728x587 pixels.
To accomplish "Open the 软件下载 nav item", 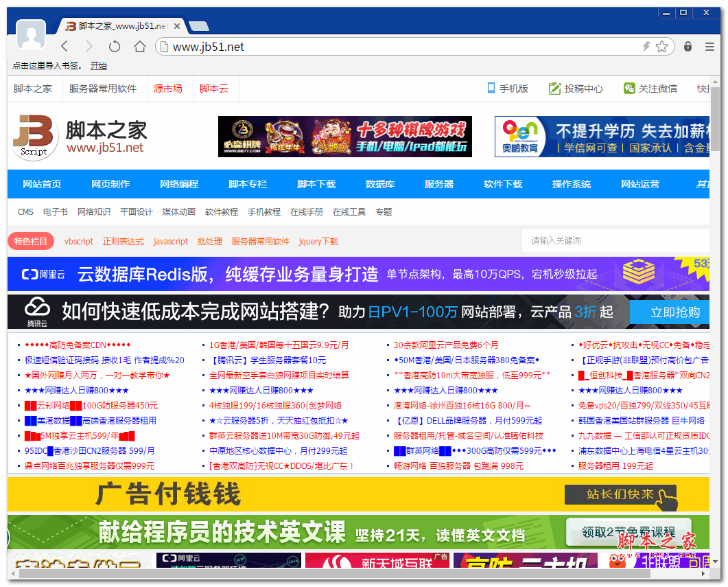I will point(503,184).
